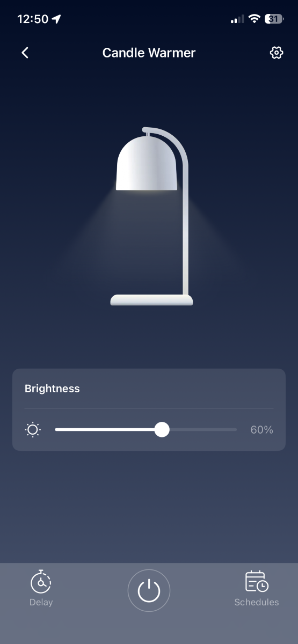Screen dimensions: 298x644
Task: Tap the Candle Warmer title
Action: click(x=149, y=53)
